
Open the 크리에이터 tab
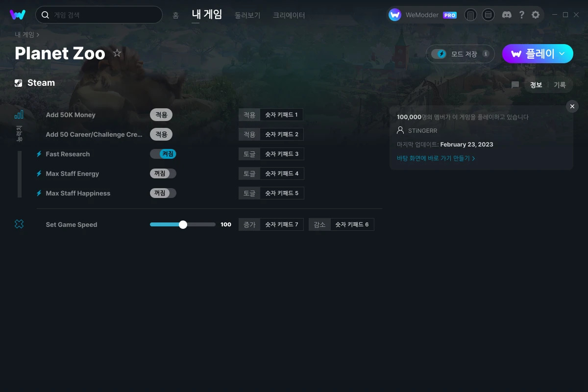pos(289,15)
